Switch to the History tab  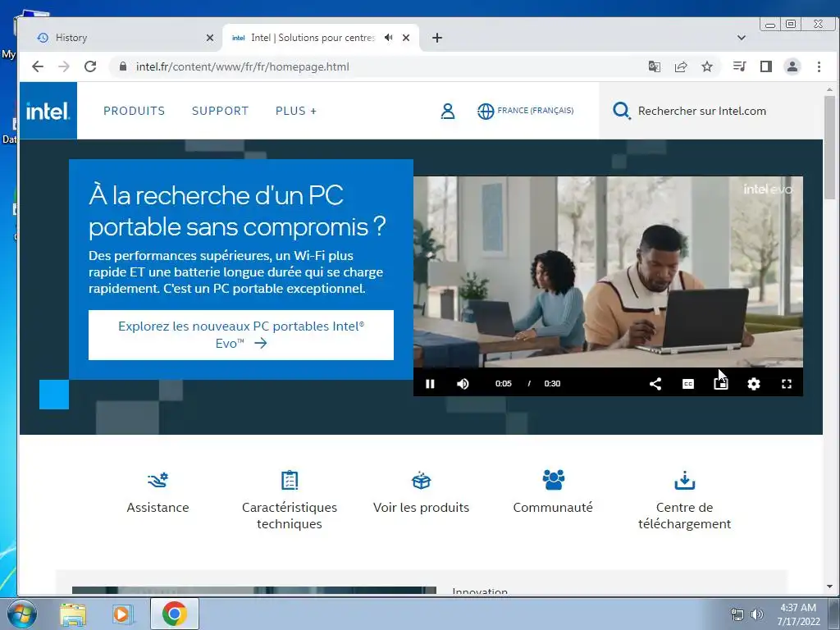(121, 38)
